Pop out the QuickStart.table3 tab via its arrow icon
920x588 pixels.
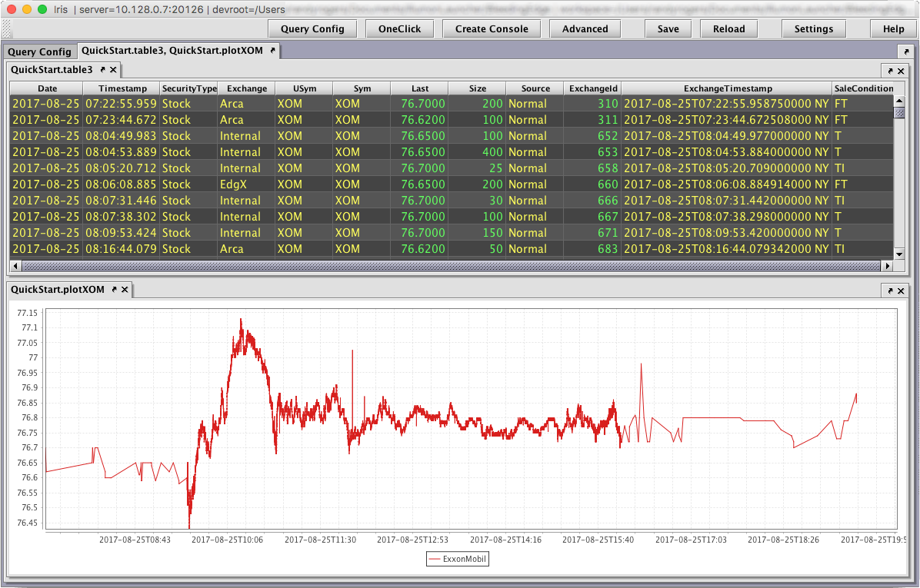(x=102, y=70)
